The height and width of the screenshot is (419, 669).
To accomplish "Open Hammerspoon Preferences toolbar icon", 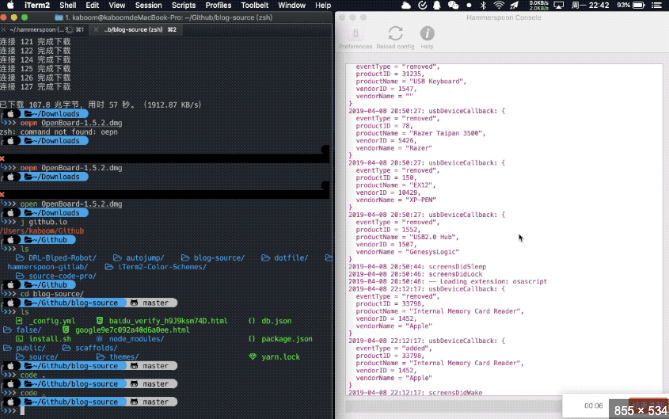I will [355, 38].
